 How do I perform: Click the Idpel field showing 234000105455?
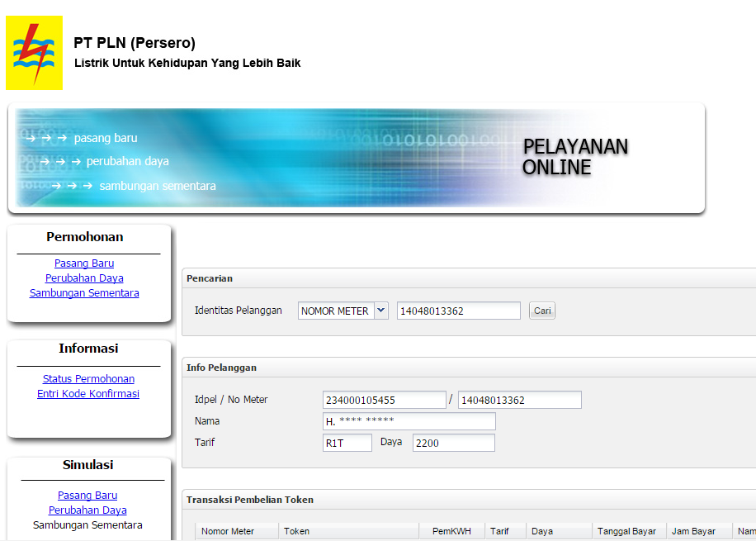coord(385,400)
